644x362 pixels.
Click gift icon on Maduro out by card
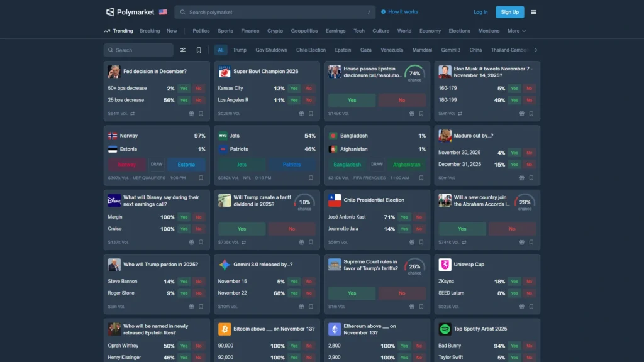522,178
